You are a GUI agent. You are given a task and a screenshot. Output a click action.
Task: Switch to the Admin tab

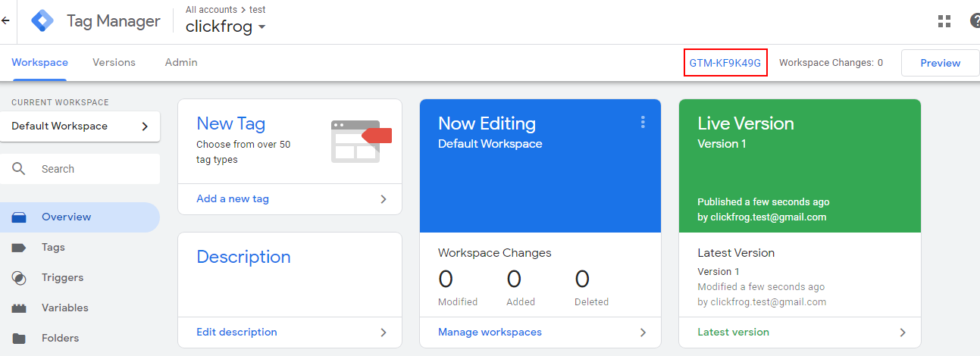[x=181, y=63]
